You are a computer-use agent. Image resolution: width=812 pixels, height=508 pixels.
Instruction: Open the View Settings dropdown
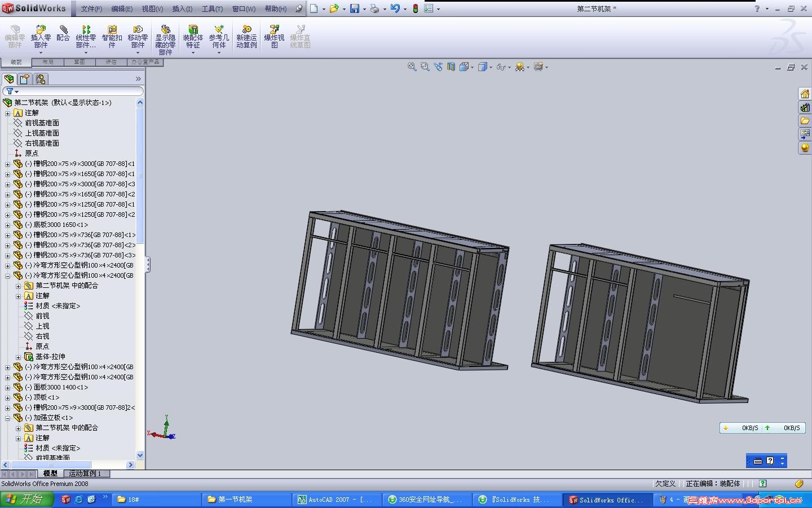541,67
